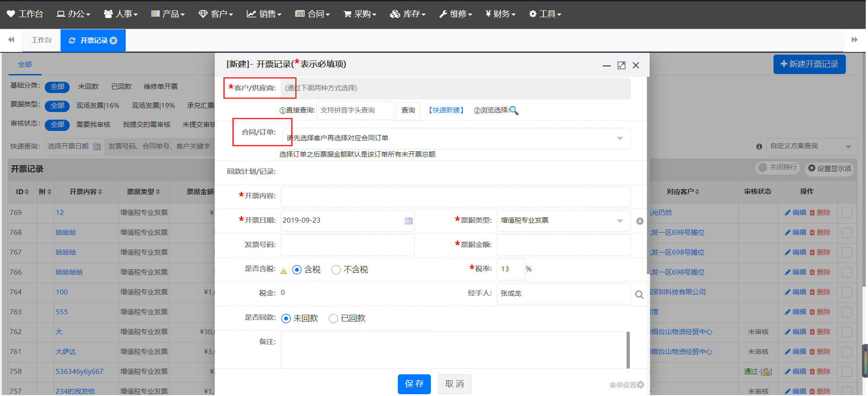This screenshot has width=868, height=396.
Task: Switch to the 工作台 tab
Action: coord(41,40)
